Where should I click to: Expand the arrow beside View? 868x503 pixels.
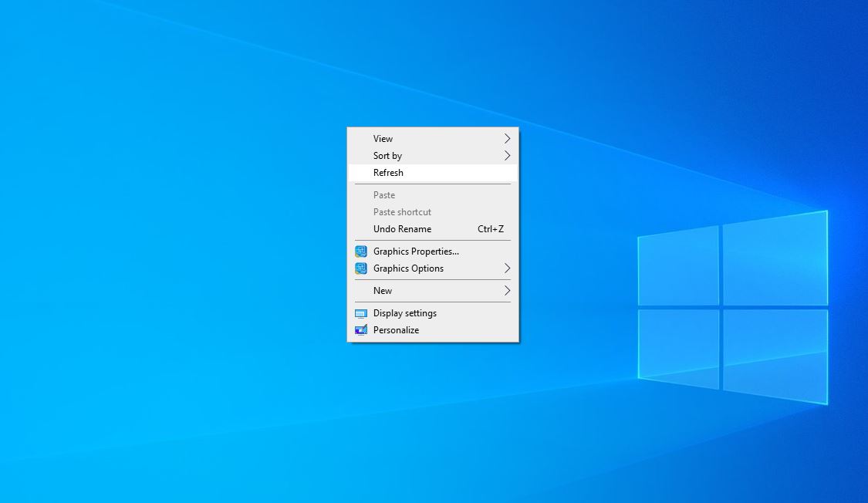[x=507, y=139]
